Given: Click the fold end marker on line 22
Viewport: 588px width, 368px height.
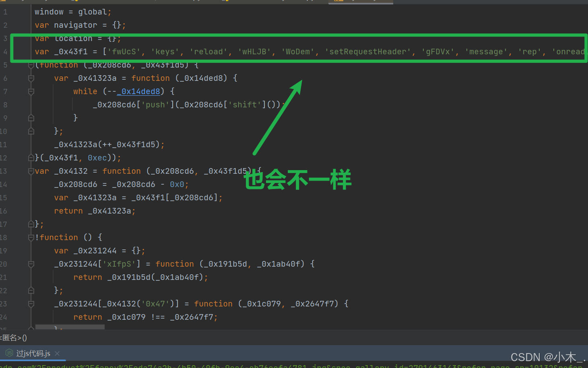Looking at the screenshot, I should coord(31,291).
